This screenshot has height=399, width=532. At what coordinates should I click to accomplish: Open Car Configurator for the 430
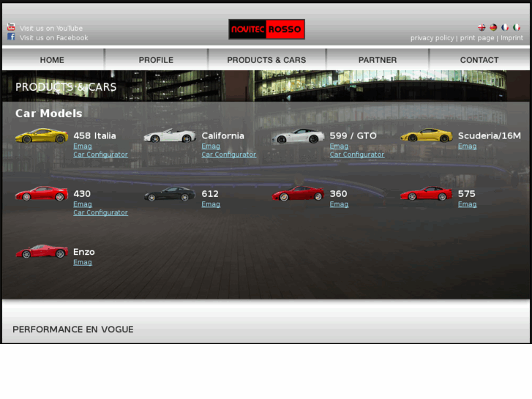tap(100, 212)
